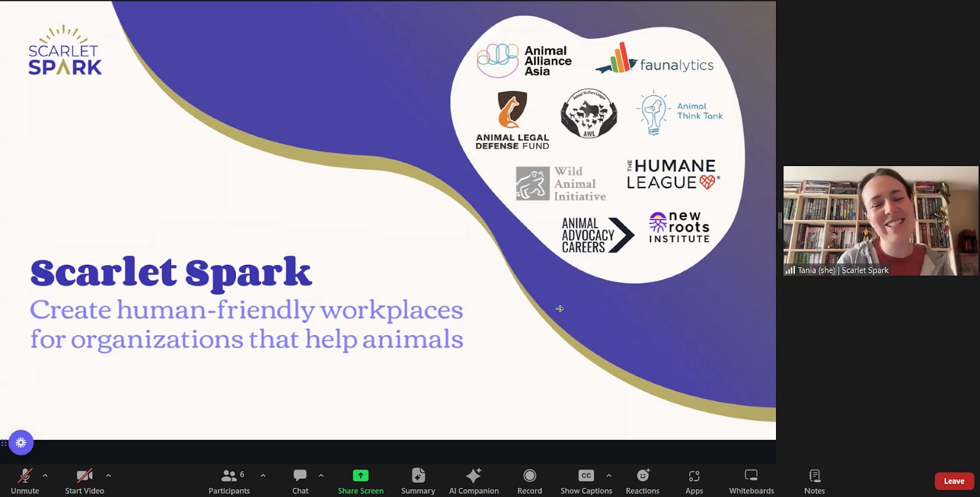The height and width of the screenshot is (497, 980).
Task: Expand chat options arrow beside Chat
Action: [321, 476]
